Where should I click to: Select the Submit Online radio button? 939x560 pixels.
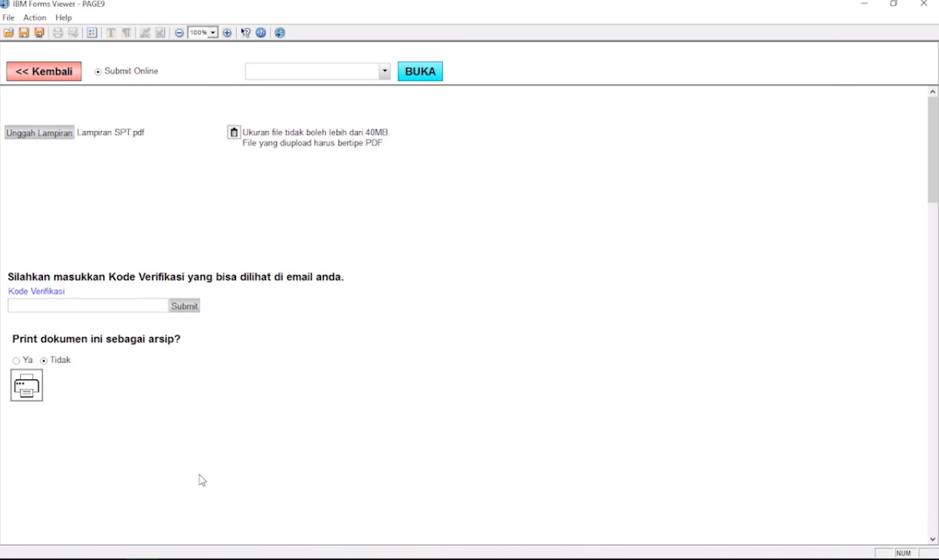point(97,70)
